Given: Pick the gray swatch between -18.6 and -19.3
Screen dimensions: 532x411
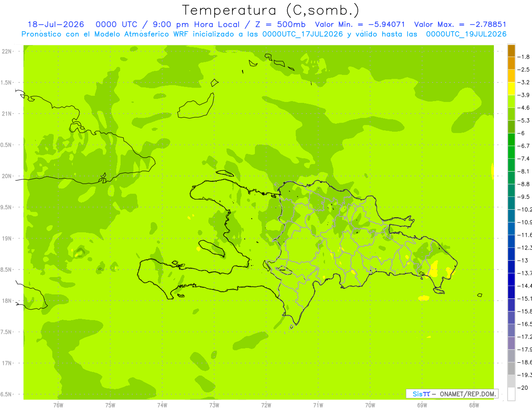Looking at the screenshot, I should click(511, 368).
